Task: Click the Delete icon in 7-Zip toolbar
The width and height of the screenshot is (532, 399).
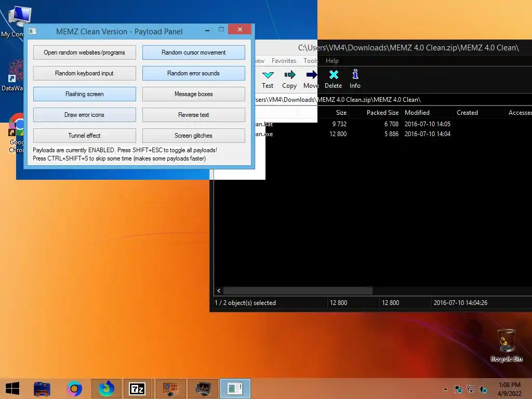Action: pos(333,79)
